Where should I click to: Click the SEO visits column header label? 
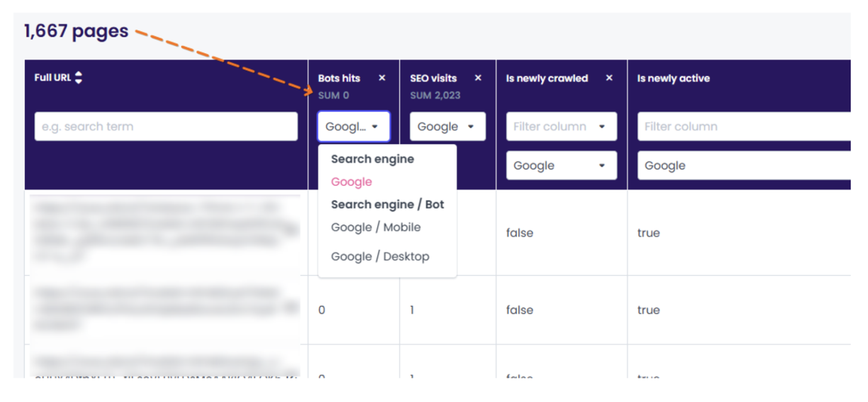433,78
